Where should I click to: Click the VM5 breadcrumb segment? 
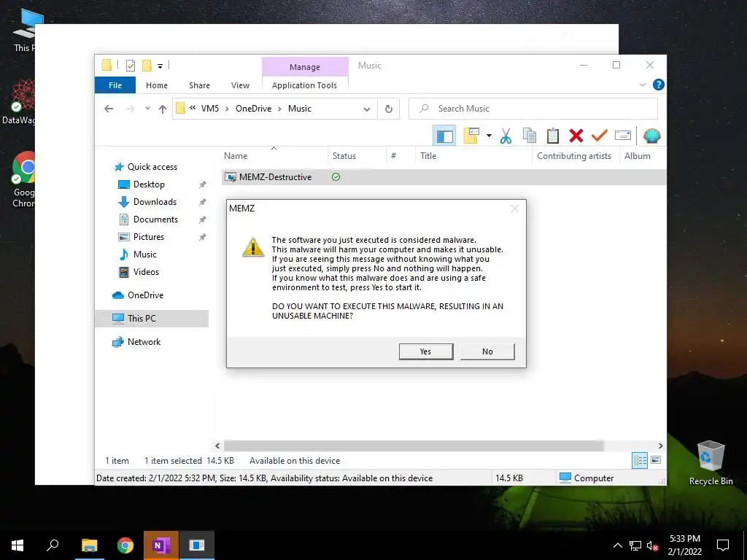point(210,109)
